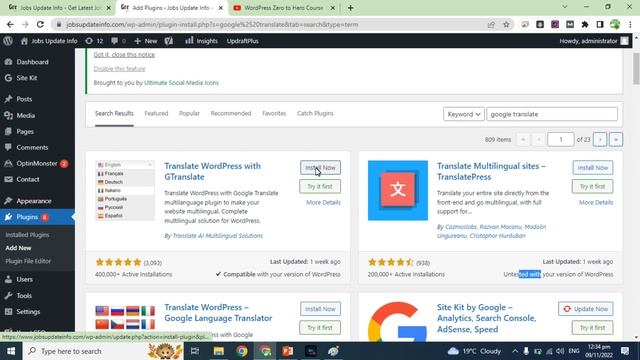The image size is (640, 360).
Task: Open Plugin File Editor submenu item
Action: (28, 261)
